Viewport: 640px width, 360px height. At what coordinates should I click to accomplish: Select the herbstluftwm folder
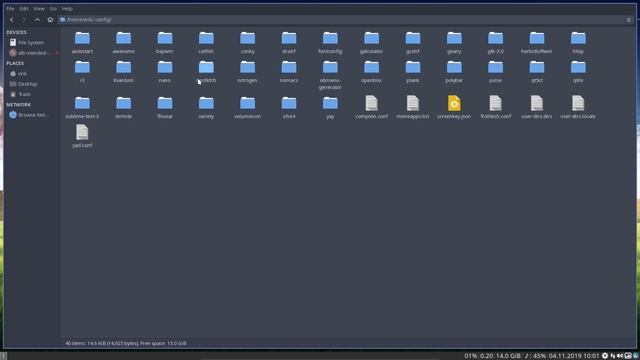537,42
